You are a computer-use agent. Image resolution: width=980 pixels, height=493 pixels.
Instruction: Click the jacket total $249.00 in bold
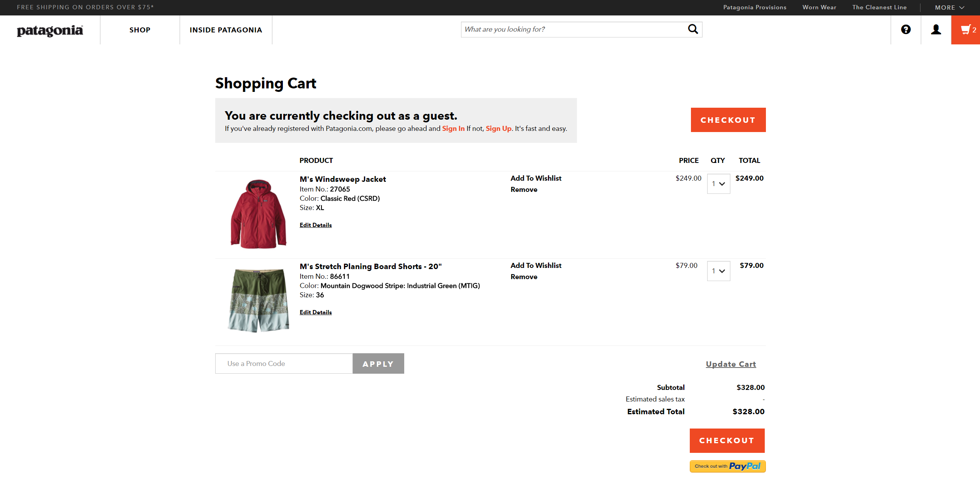pos(749,178)
